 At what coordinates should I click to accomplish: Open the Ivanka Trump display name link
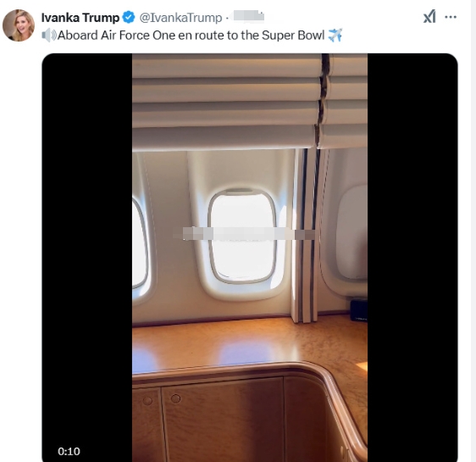(80, 18)
